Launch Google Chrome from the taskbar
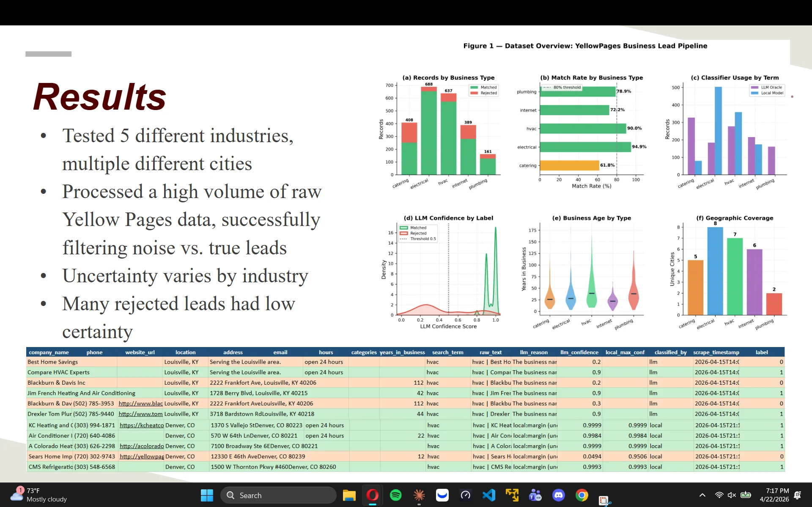The height and width of the screenshot is (507, 812). click(582, 495)
